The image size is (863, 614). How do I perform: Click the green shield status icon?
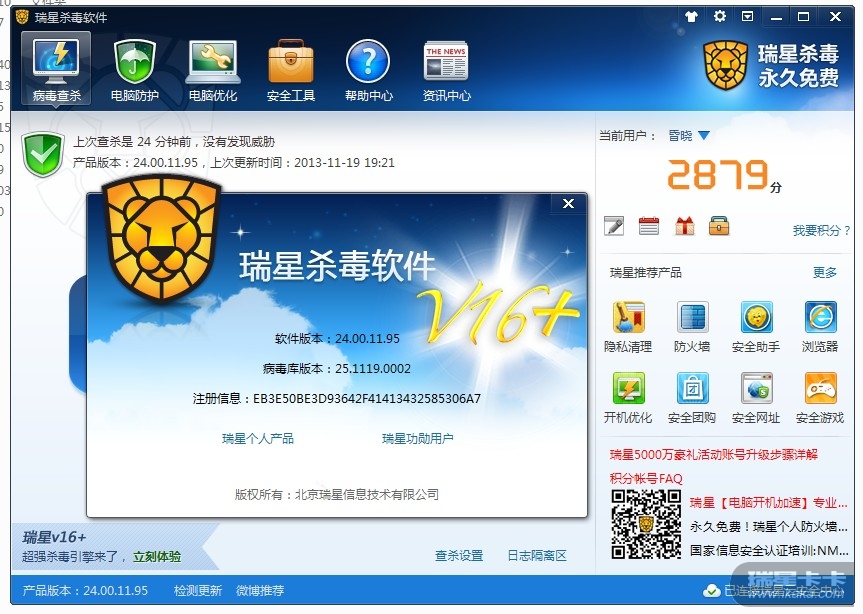click(42, 155)
